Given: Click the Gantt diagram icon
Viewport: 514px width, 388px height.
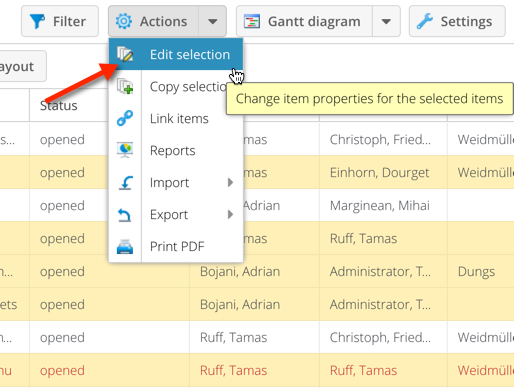Looking at the screenshot, I should 252,22.
